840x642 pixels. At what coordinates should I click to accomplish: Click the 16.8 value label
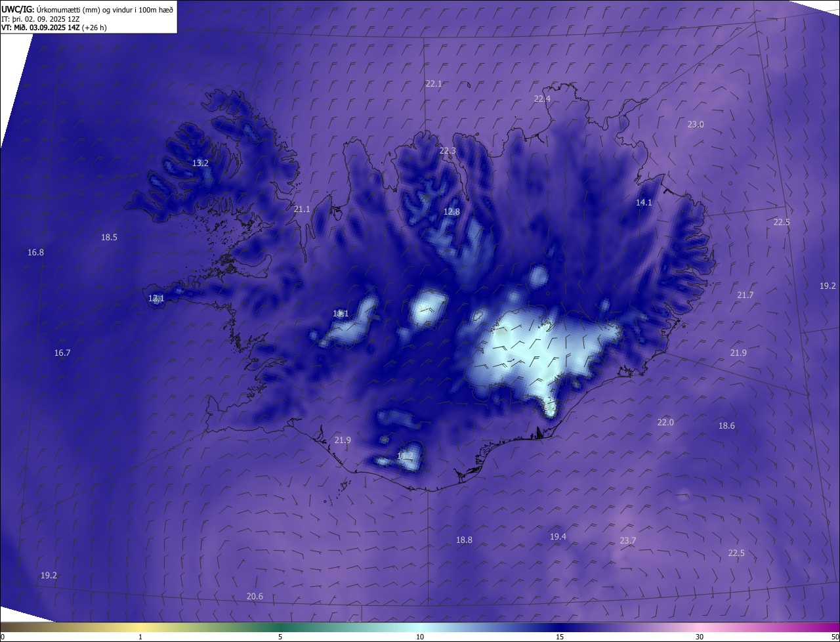click(x=35, y=253)
